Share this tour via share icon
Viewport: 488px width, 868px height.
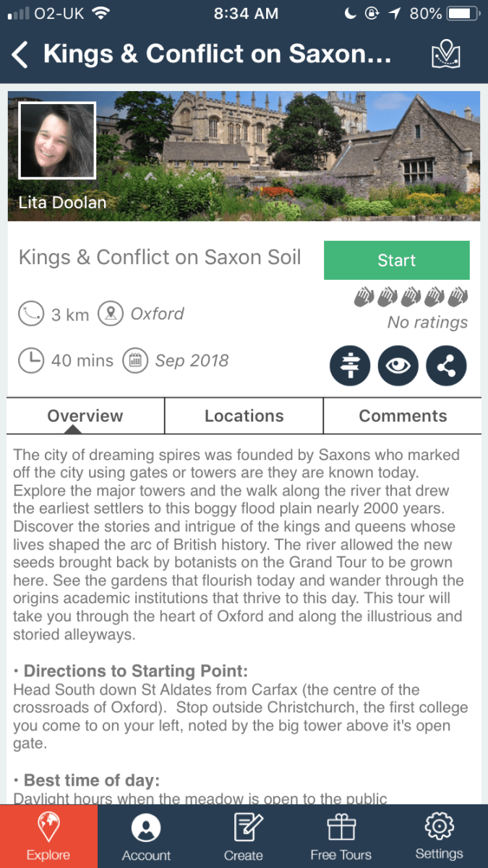[446, 365]
